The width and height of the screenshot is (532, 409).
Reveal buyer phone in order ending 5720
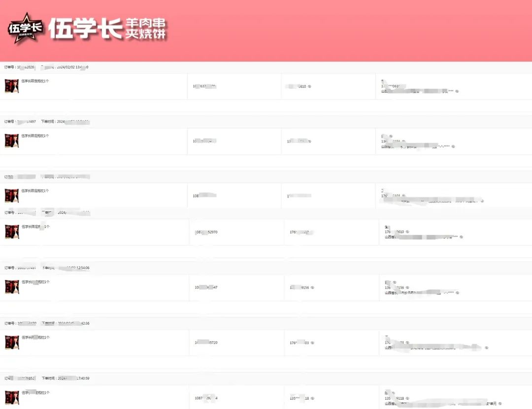tap(312, 343)
